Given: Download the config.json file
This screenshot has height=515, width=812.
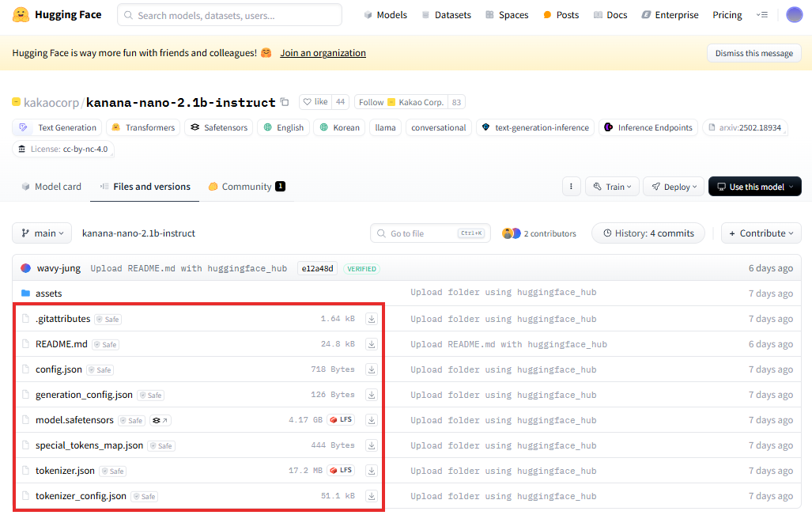Looking at the screenshot, I should [x=372, y=369].
